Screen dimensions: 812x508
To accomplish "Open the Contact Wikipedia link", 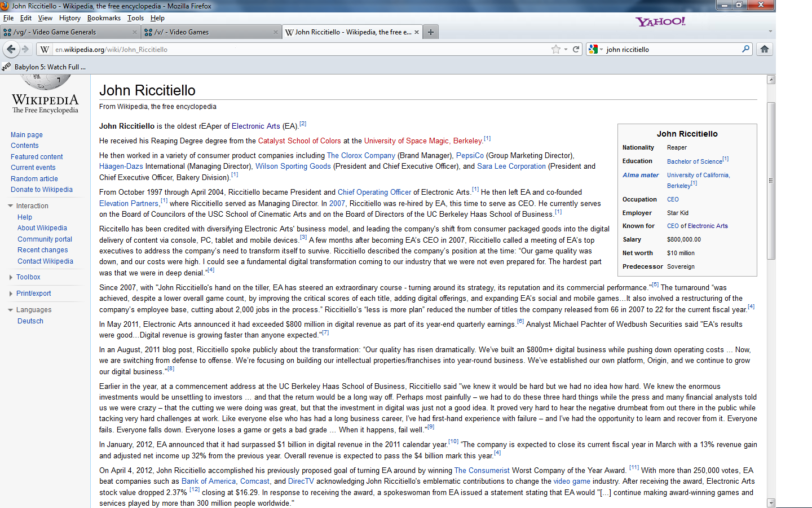I will (x=45, y=261).
